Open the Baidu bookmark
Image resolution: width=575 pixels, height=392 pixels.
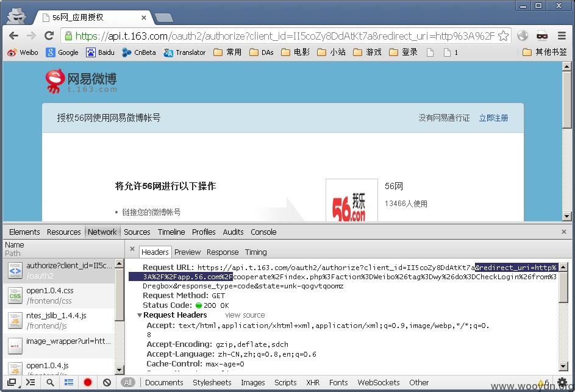(100, 52)
